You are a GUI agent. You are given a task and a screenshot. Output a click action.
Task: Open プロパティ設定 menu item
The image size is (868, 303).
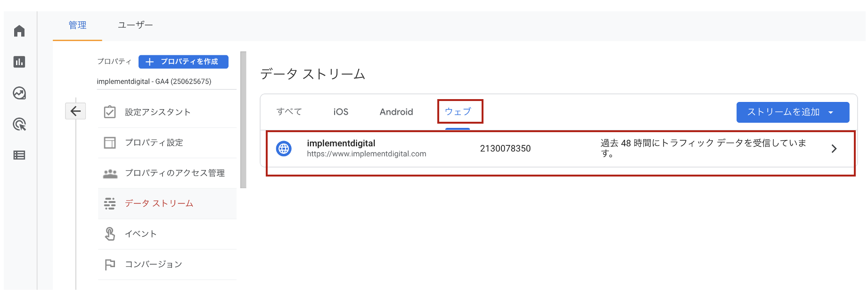[167, 143]
